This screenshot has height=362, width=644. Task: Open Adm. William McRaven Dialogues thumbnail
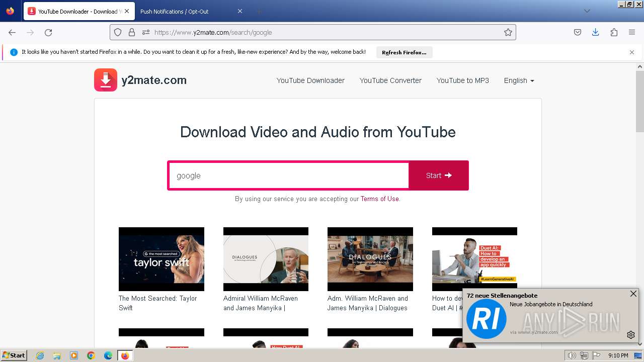370,259
